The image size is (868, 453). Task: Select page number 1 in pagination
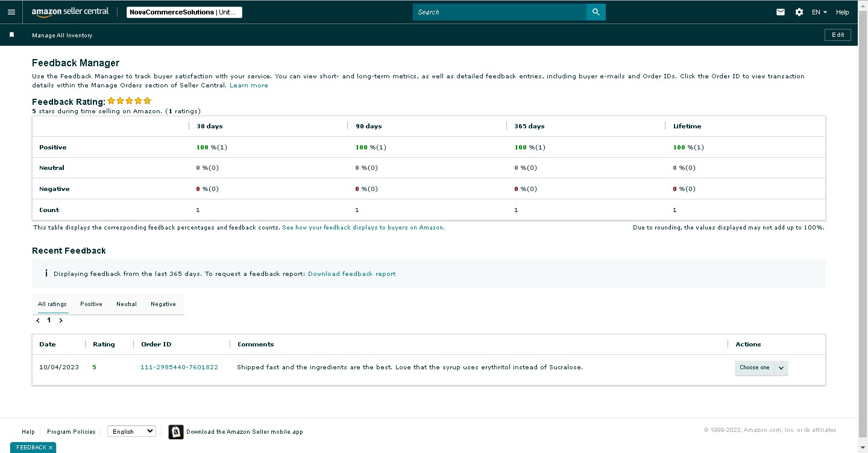coord(49,320)
